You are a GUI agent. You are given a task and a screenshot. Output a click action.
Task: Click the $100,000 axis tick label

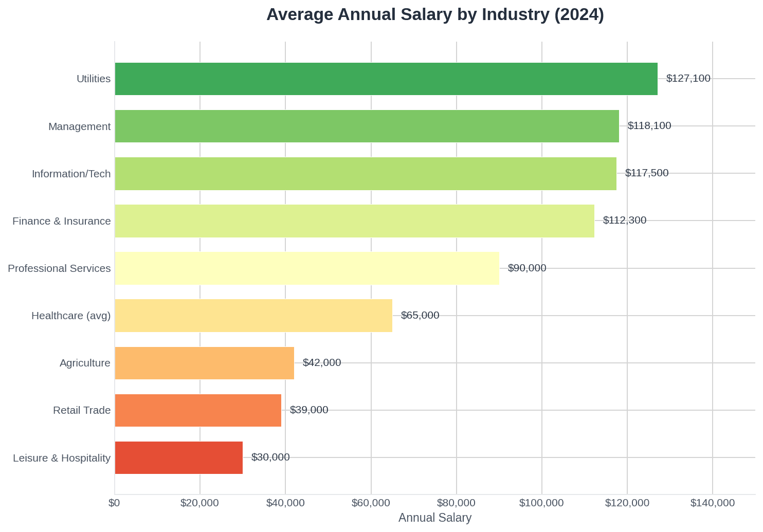point(541,503)
